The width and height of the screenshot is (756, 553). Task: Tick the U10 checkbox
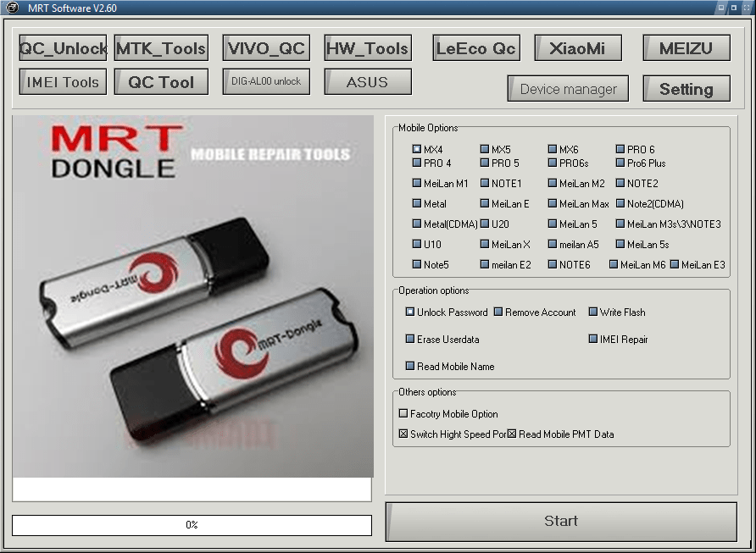pos(417,244)
